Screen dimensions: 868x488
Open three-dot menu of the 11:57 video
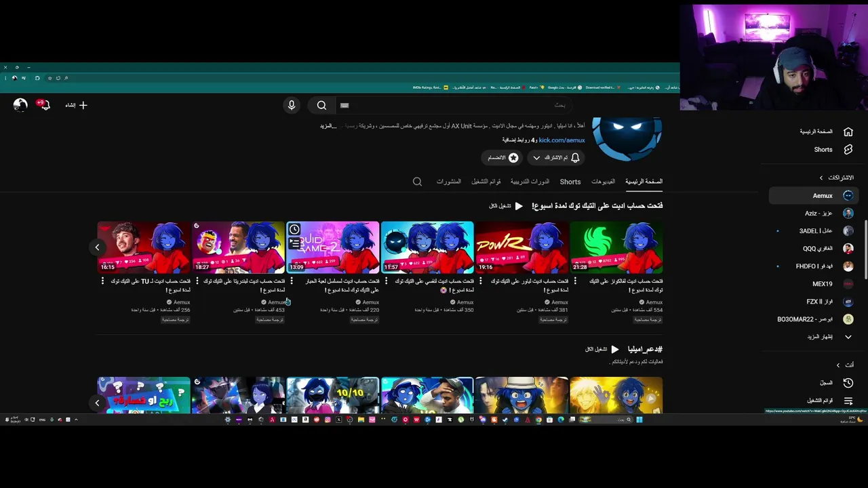click(x=386, y=281)
